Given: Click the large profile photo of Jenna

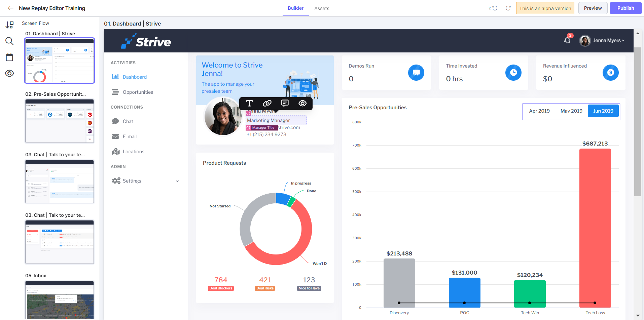Looking at the screenshot, I should [x=223, y=116].
